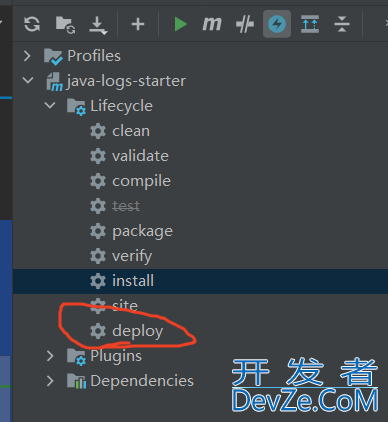Image resolution: width=388 pixels, height=422 pixels.
Task: Click the Profiles folder icon
Action: pos(53,56)
